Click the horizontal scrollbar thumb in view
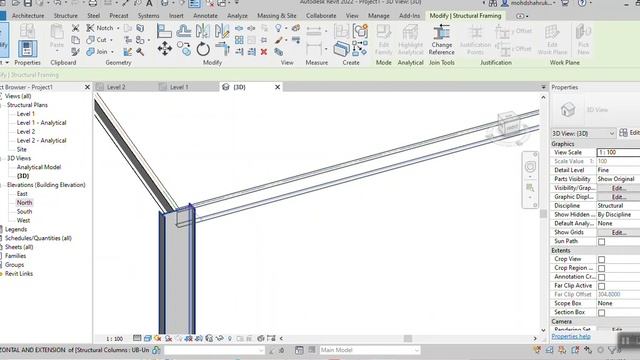This screenshot has height=360, width=640. (x=408, y=338)
